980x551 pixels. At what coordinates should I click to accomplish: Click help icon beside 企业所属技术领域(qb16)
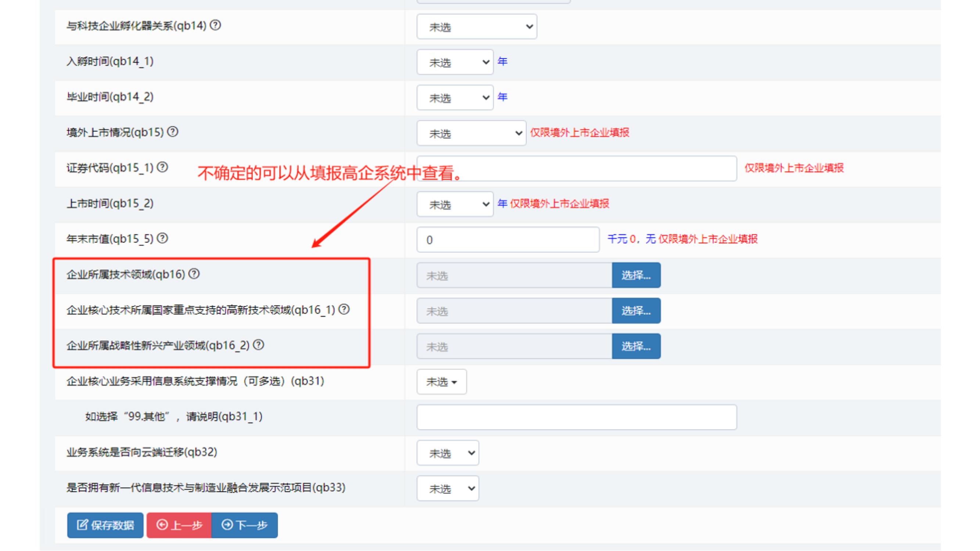pyautogui.click(x=194, y=274)
